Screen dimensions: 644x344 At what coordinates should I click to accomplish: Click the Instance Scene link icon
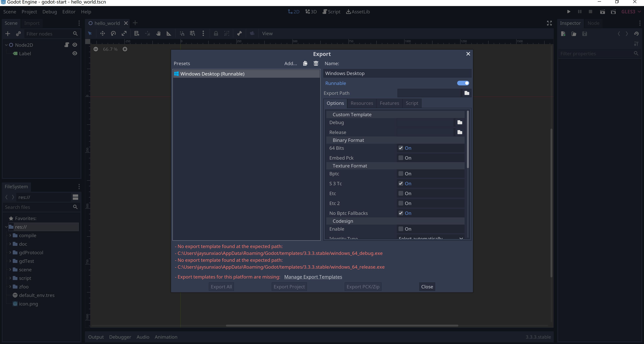[x=18, y=34]
